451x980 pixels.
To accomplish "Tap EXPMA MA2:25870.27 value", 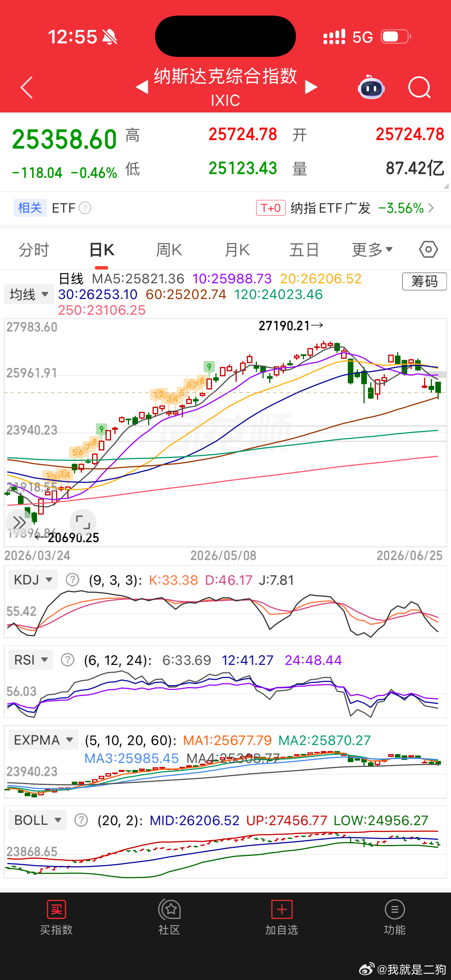I will pyautogui.click(x=325, y=740).
